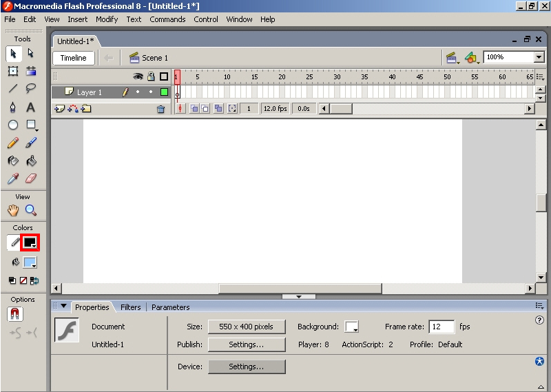Select the Brush tool
551x392 pixels.
pos(31,143)
